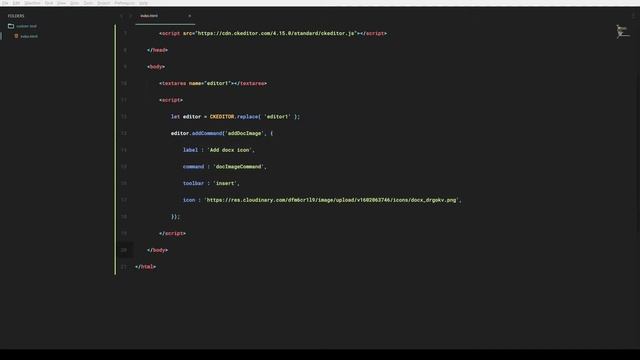Click the 'addDocImage' string in addCommand
This screenshot has width=640, height=360.
(x=244, y=133)
